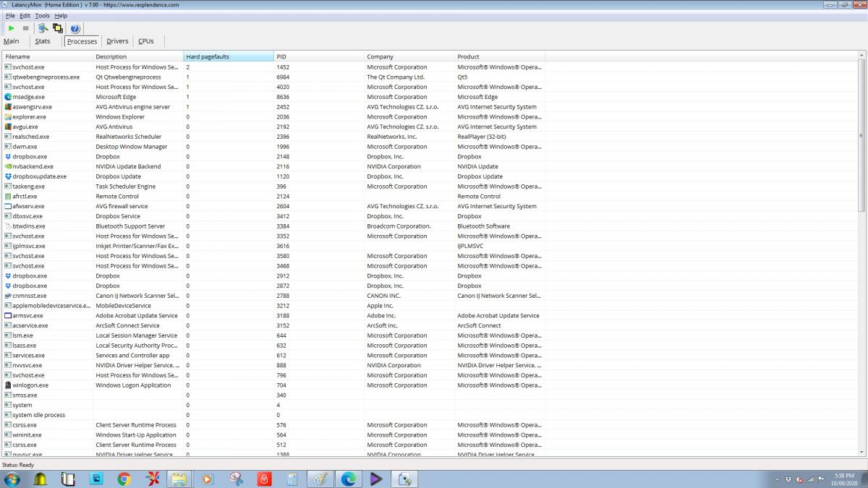
Task: Open the Tools menu
Action: (43, 15)
